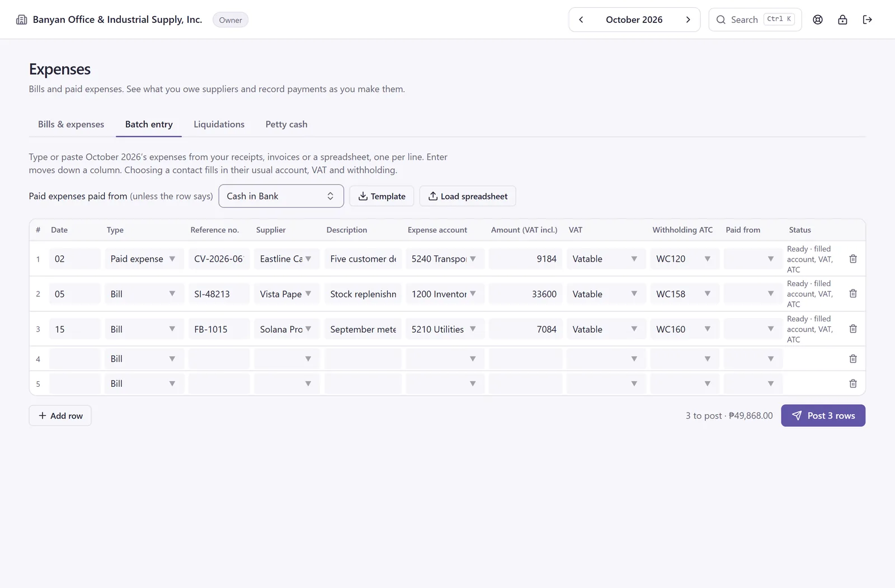Open Withholding ATC dropdown WC160
Image resolution: width=895 pixels, height=588 pixels.
coord(685,329)
